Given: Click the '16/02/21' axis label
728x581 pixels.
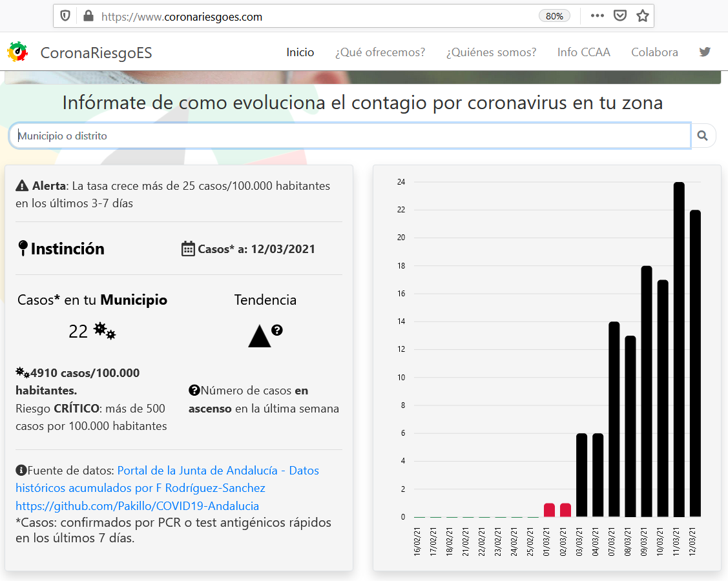Looking at the screenshot, I should (417, 542).
